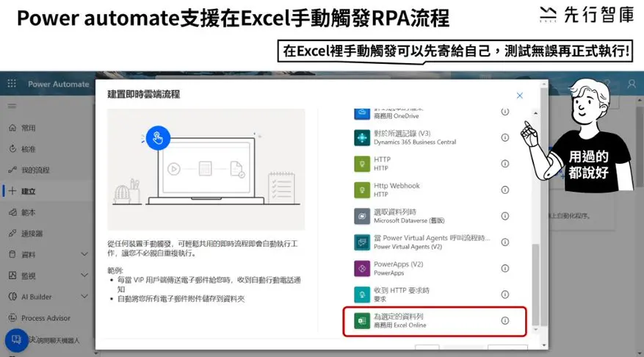Click the 連接器 connectors icon in the sidebar
This screenshot has width=644, height=357.
(12, 234)
